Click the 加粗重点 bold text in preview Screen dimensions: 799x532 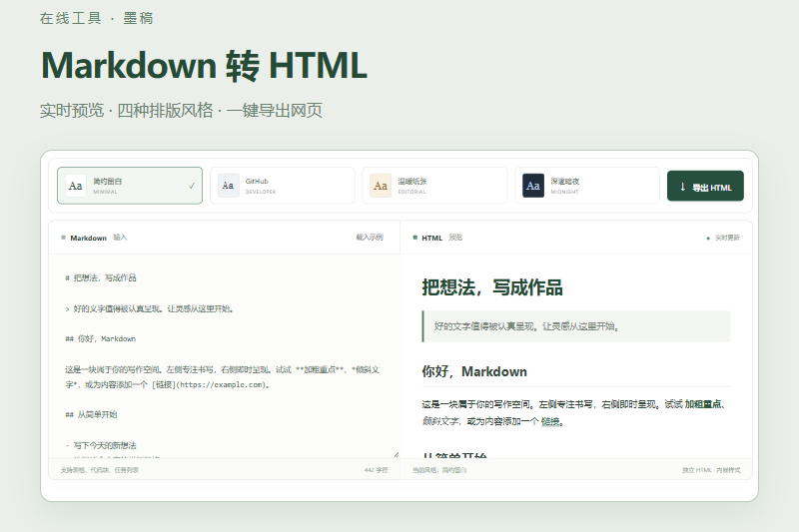(703, 404)
